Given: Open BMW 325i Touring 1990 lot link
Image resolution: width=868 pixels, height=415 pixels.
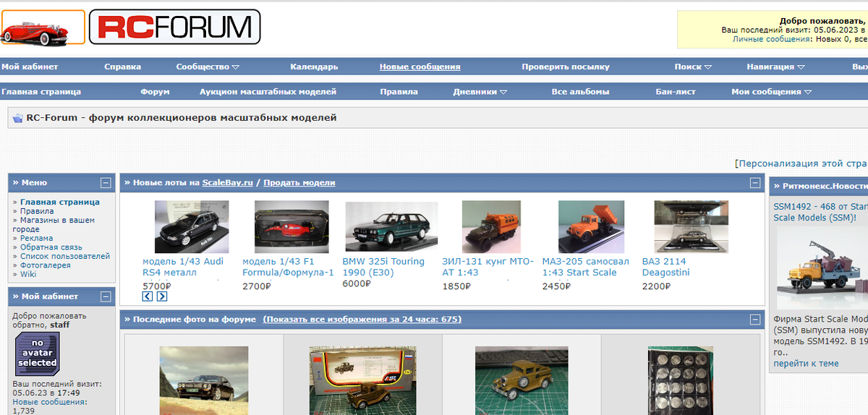Looking at the screenshot, I should click(x=383, y=267).
